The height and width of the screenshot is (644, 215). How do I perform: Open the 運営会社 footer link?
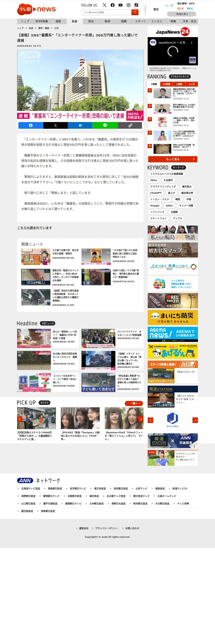(x=84, y=528)
